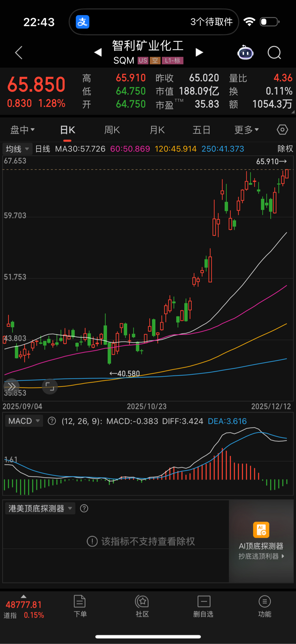The image size is (296, 644).
Task: Toggle 除权 adjustment setting
Action: click(x=285, y=149)
